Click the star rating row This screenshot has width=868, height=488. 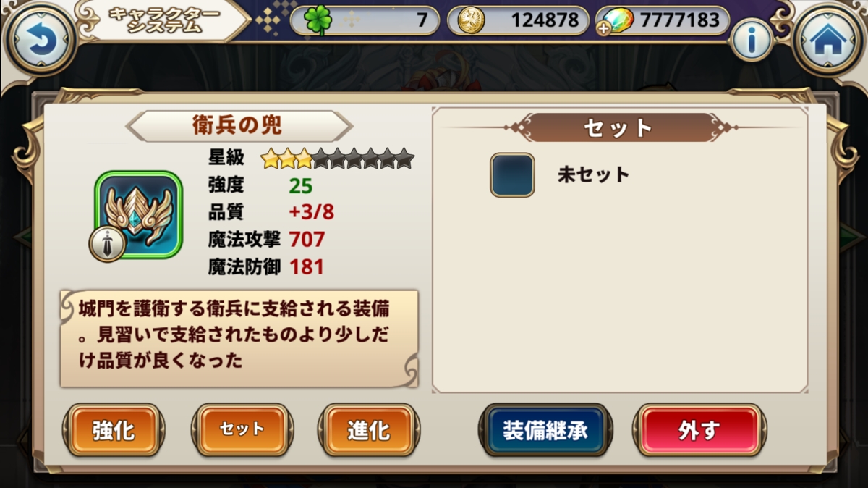click(x=338, y=157)
